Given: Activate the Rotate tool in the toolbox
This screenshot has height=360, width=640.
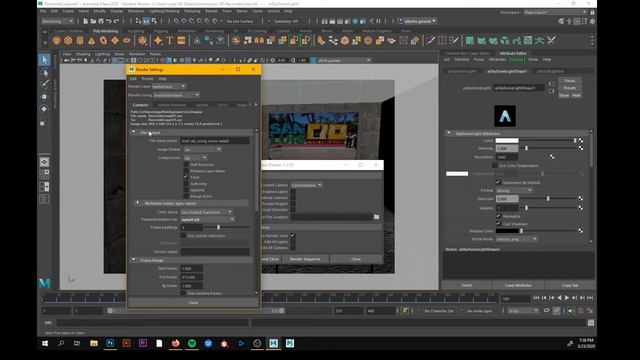Looking at the screenshot, I should pyautogui.click(x=44, y=109).
